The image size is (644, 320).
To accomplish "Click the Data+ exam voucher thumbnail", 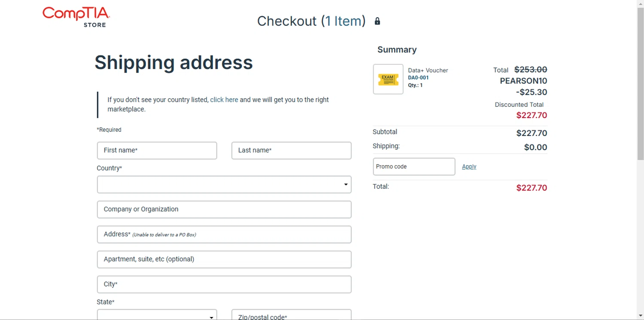I will tap(388, 79).
